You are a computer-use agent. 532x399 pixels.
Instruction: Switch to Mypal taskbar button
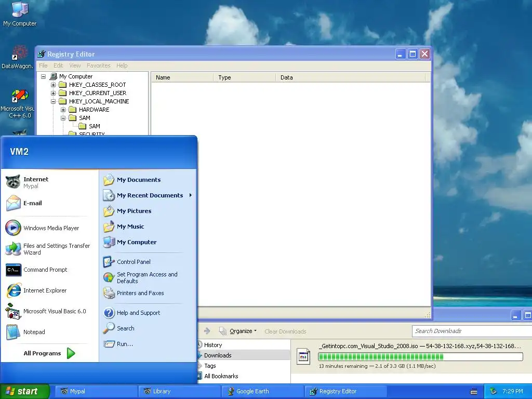[96, 392]
